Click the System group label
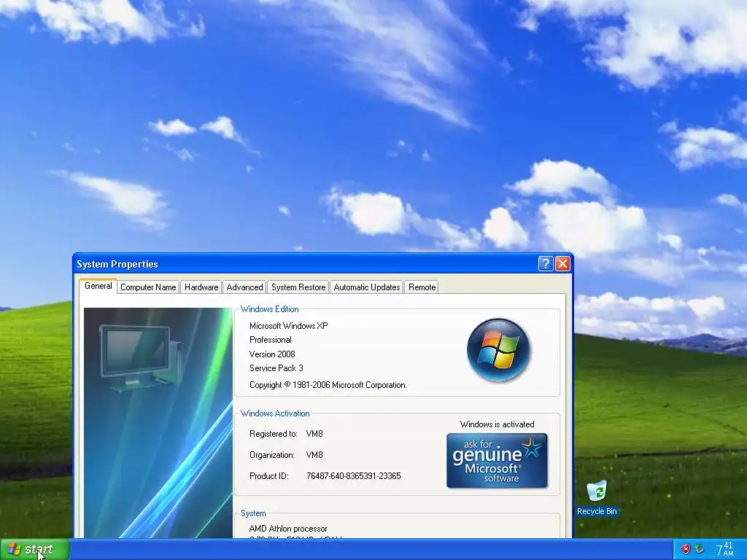The height and width of the screenshot is (560, 747). point(253,513)
